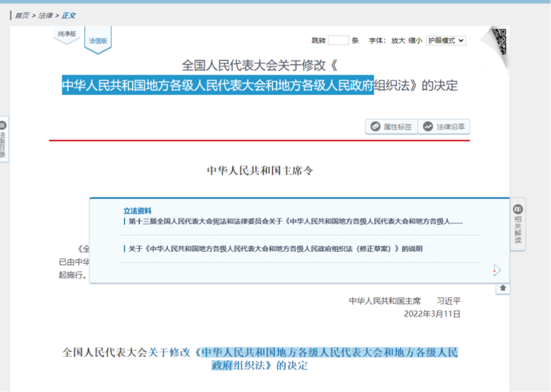Click the back-to-top arrow icon

point(503,288)
